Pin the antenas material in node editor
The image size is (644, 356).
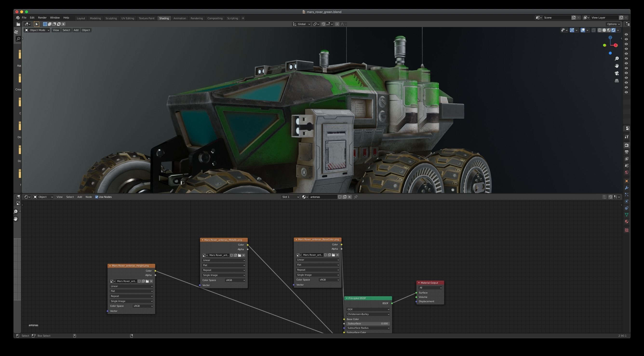pyautogui.click(x=356, y=197)
